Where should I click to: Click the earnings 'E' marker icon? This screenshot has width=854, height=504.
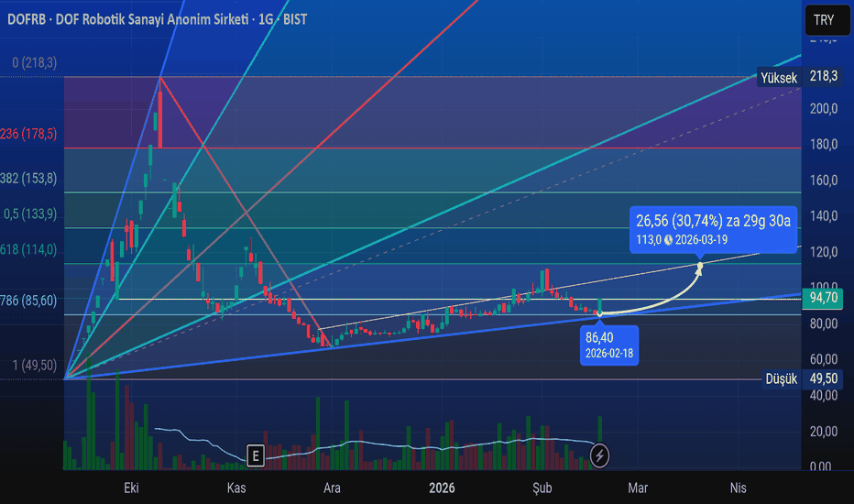click(x=256, y=455)
